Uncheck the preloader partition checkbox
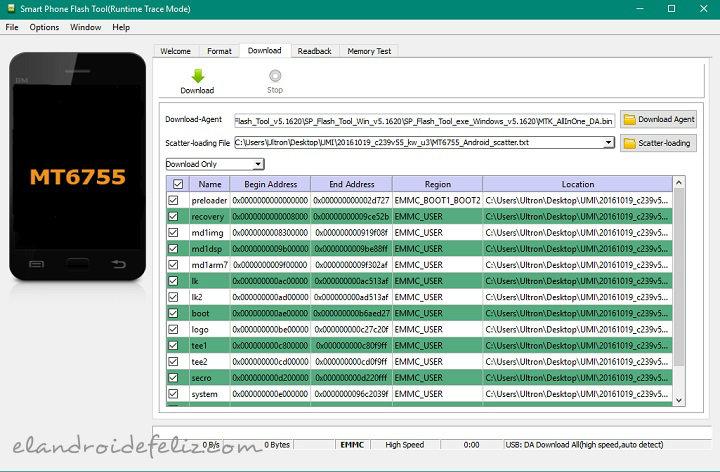Image resolution: width=720 pixels, height=472 pixels. pyautogui.click(x=173, y=200)
